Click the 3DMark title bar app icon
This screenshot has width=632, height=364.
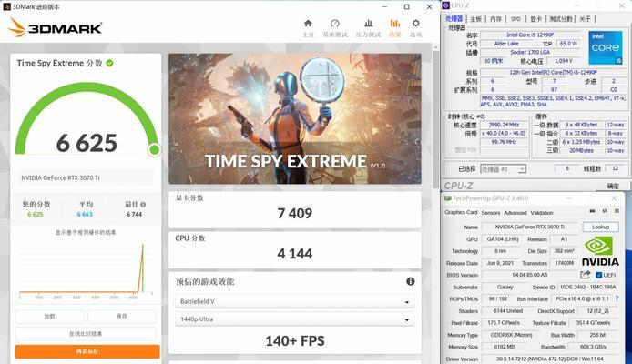point(6,6)
